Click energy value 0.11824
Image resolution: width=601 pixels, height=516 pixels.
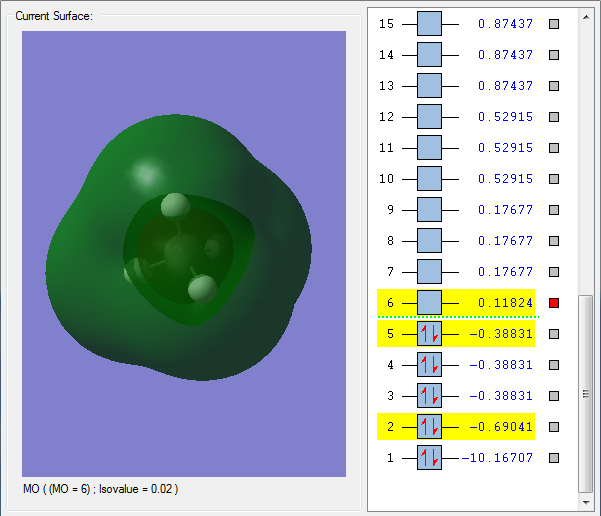(x=506, y=303)
